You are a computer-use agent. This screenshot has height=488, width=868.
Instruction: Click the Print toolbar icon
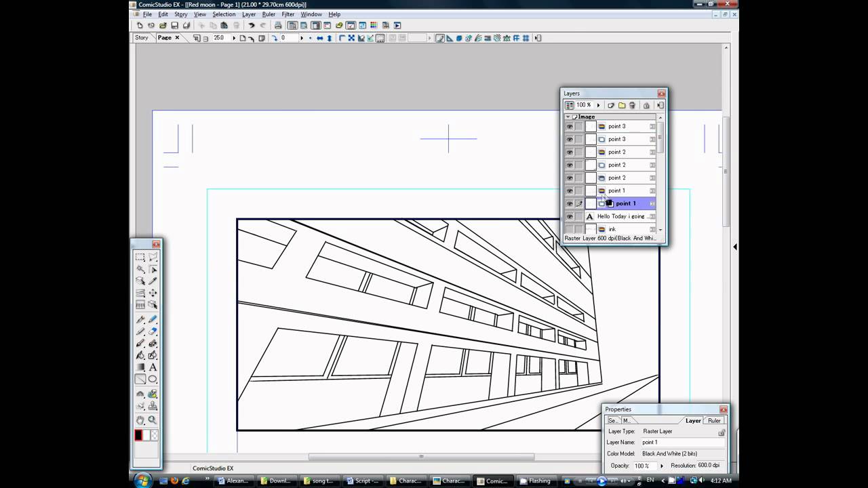[x=278, y=26]
